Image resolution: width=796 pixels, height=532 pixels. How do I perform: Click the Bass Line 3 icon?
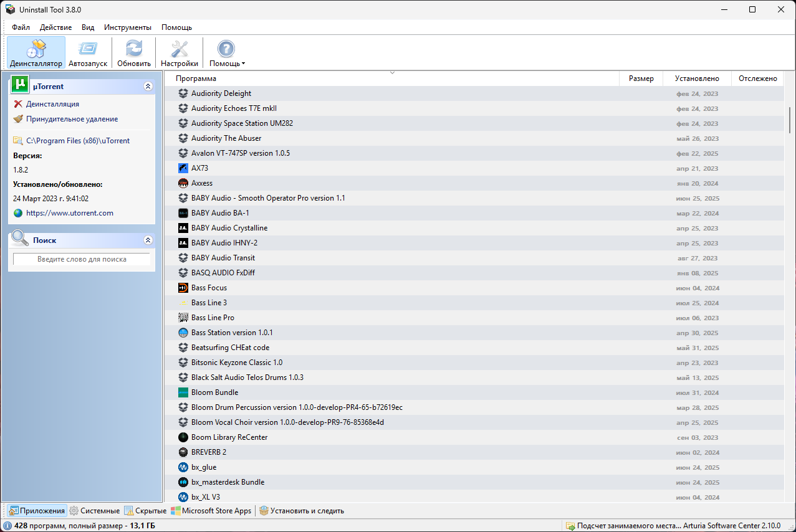pyautogui.click(x=183, y=303)
